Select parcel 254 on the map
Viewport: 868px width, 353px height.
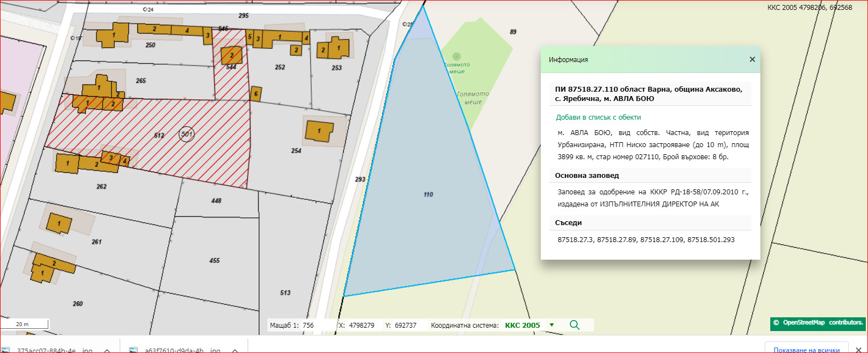point(296,150)
